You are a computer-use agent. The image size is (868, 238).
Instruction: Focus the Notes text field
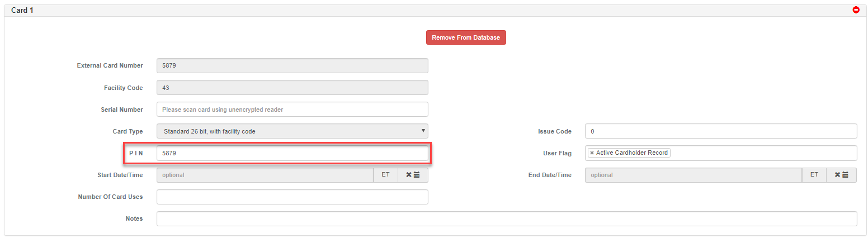click(x=506, y=218)
